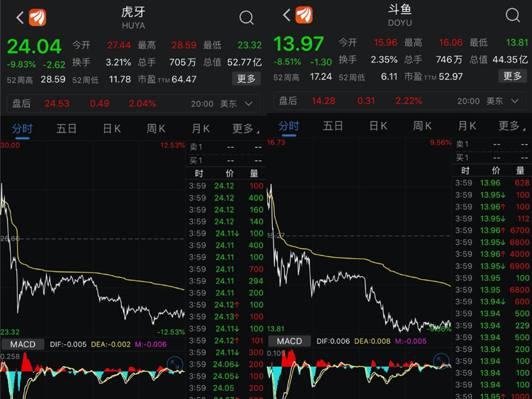Click HUYA 今开 value 27.44
Screen dimensions: 532x399
119,45
